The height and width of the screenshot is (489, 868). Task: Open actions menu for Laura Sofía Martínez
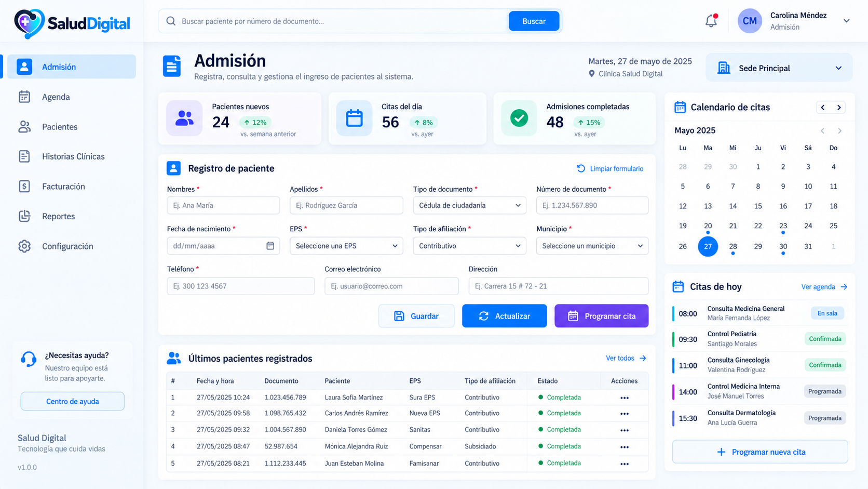click(624, 398)
